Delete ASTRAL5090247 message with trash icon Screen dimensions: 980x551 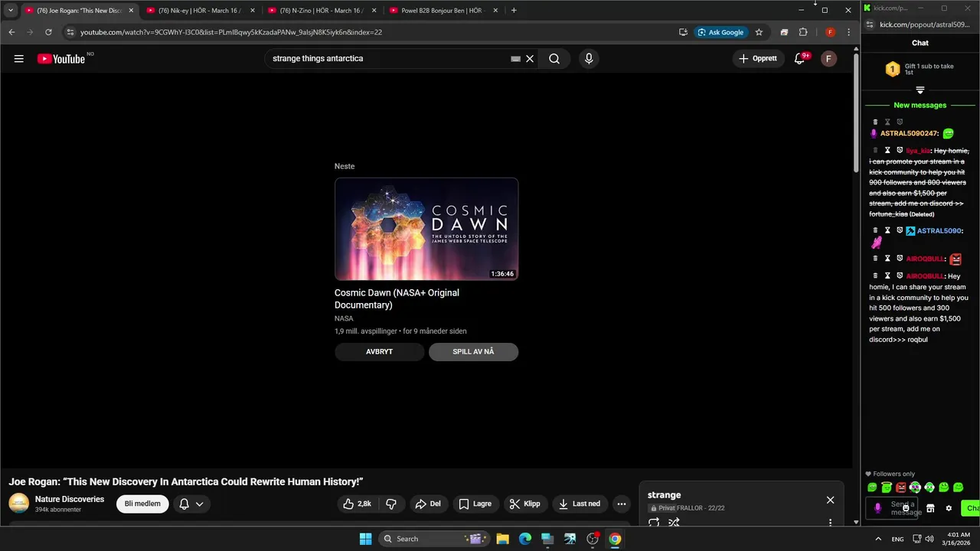click(x=875, y=122)
